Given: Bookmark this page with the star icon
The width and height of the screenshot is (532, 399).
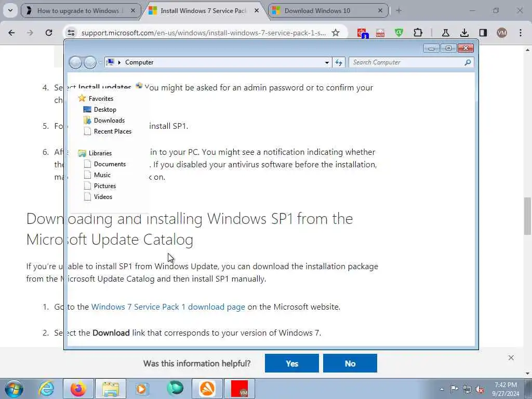Looking at the screenshot, I should point(336,33).
